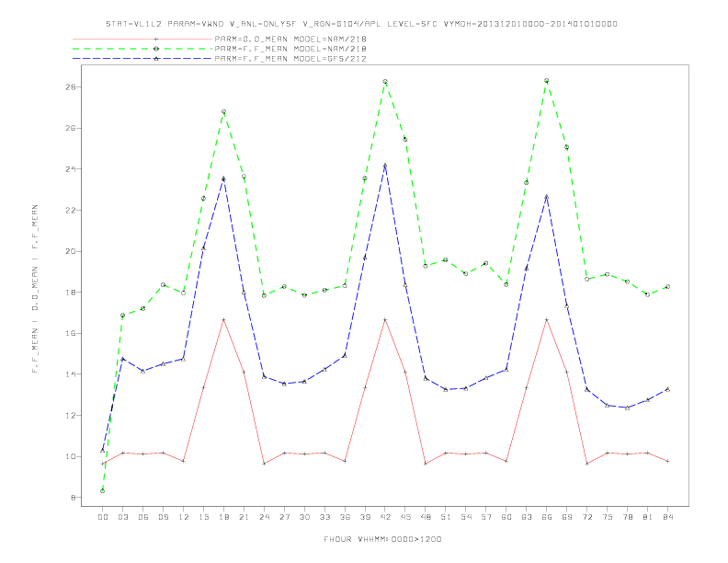This screenshot has width=728, height=563.
Task: Click the green circle peak marker at hour 42
Action: [385, 82]
